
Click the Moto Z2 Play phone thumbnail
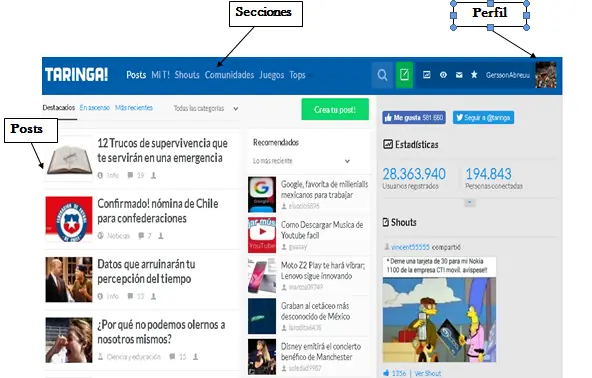pyautogui.click(x=262, y=275)
